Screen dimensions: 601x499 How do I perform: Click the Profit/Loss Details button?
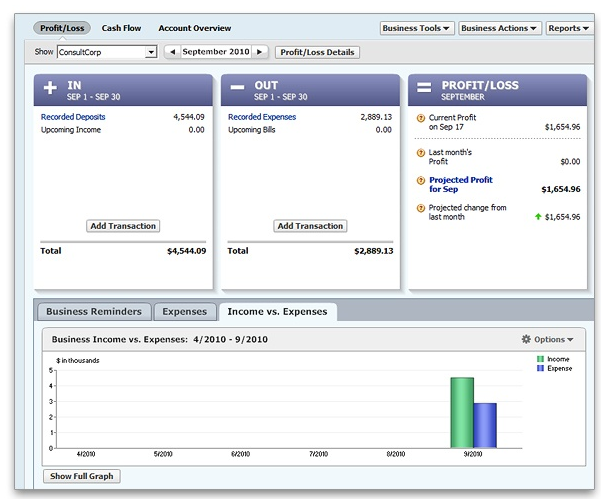[317, 52]
